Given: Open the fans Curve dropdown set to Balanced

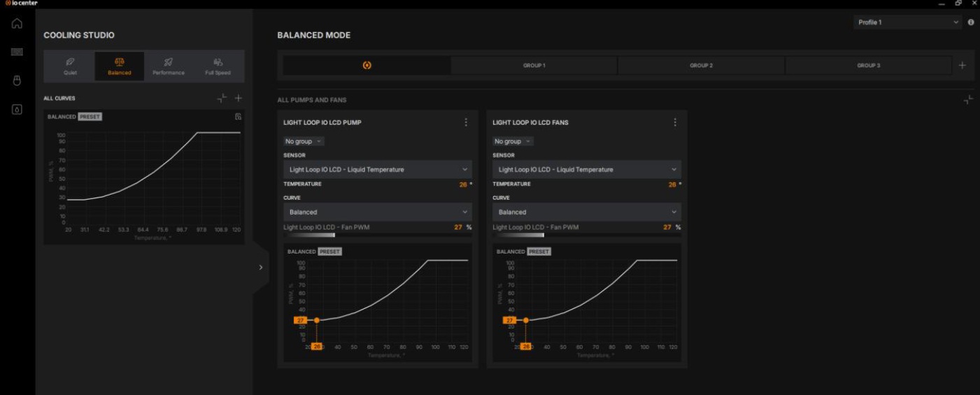Looking at the screenshot, I should click(x=587, y=212).
